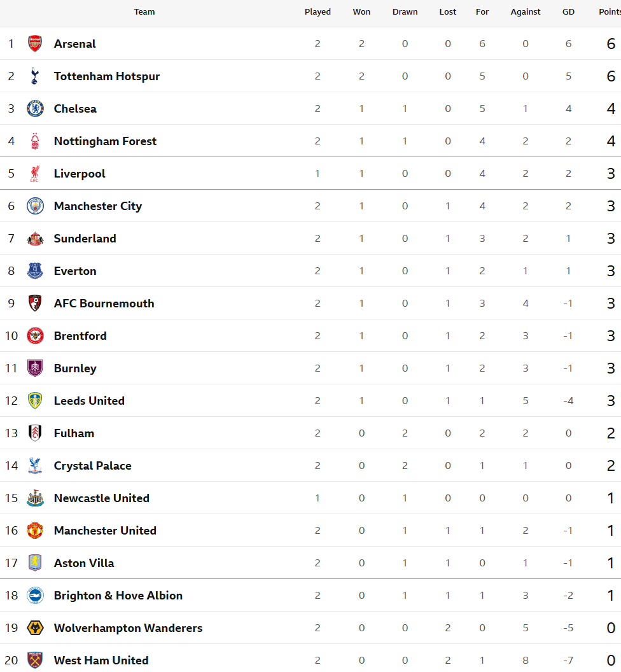The height and width of the screenshot is (672, 621).
Task: Click the GD column header
Action: tap(568, 12)
